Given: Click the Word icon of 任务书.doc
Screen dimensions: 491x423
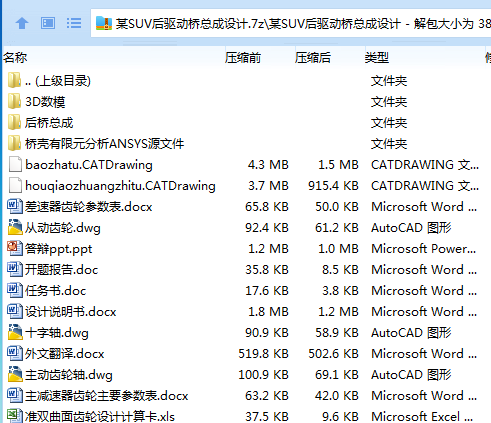Looking at the screenshot, I should click(15, 291).
